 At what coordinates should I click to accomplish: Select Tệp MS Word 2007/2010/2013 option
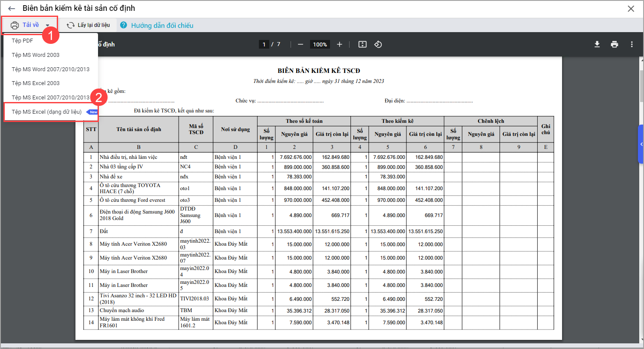click(50, 69)
